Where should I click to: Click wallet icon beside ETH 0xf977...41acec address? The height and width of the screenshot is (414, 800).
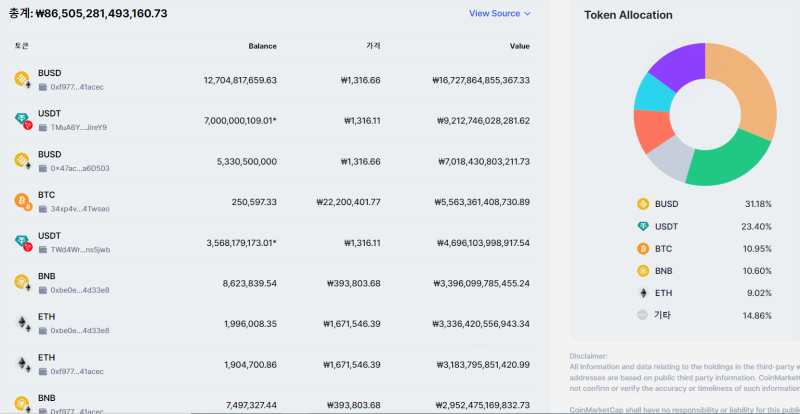point(43,371)
